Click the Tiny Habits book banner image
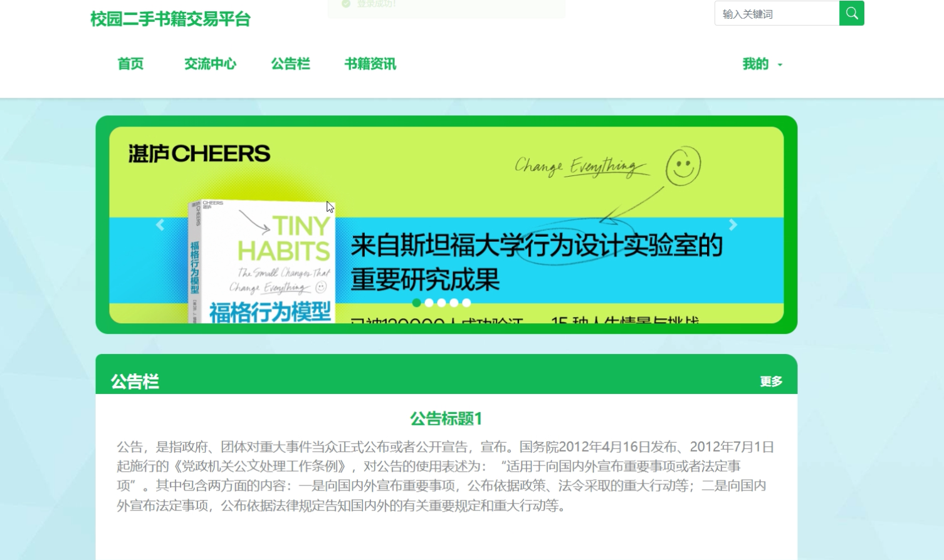Image resolution: width=944 pixels, height=560 pixels. pos(446,225)
